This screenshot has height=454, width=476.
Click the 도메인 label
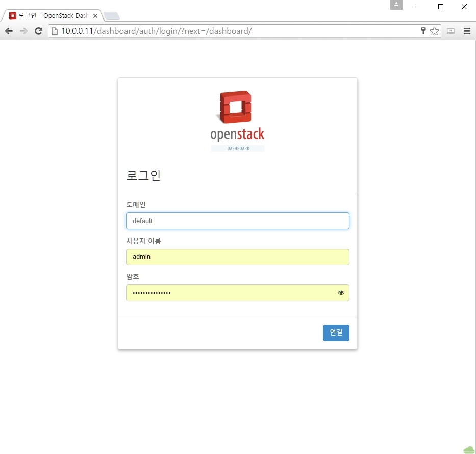[136, 204]
